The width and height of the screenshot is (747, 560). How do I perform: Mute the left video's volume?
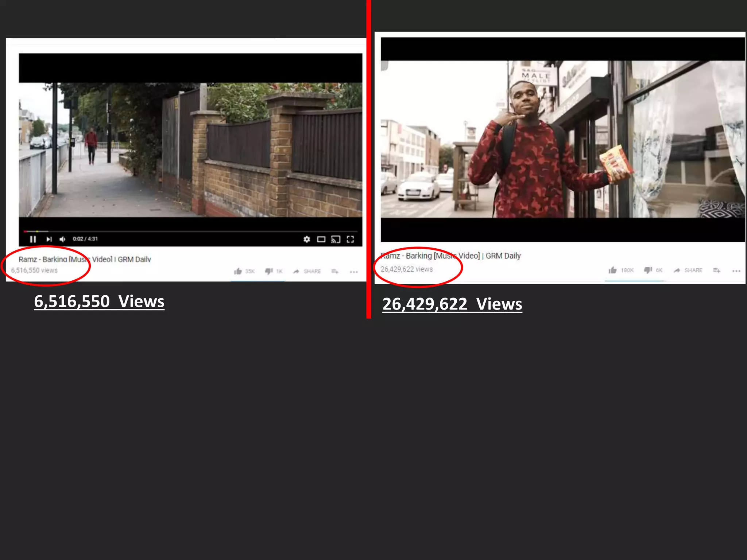pos(62,239)
